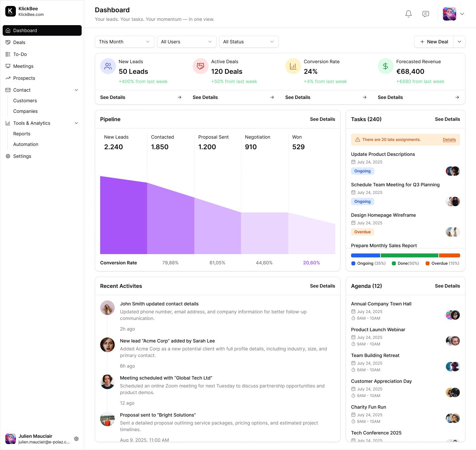Open the Meetings section
476x450 pixels.
[23, 66]
